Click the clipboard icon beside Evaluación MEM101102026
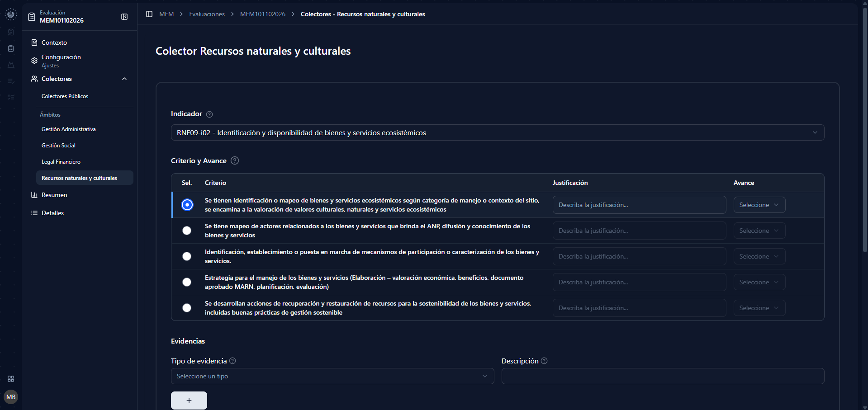Screen dimensions: 868x410 [32, 17]
